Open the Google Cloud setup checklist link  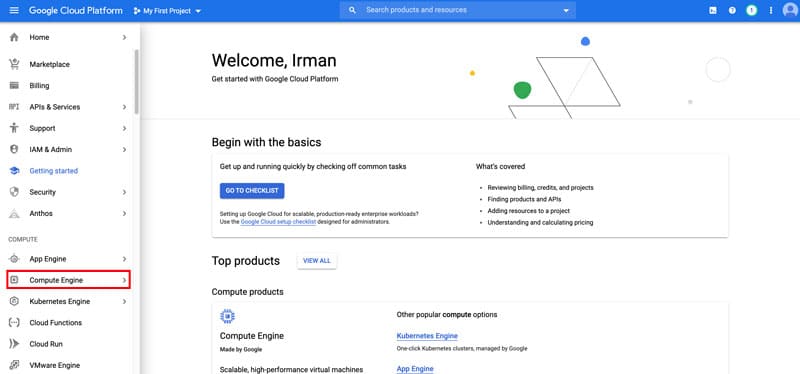(279, 222)
